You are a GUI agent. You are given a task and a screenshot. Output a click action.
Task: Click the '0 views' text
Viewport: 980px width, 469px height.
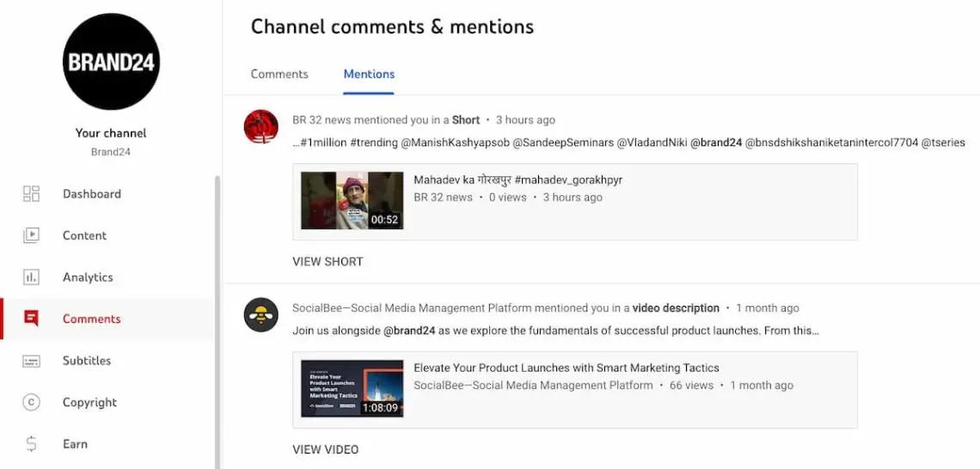click(x=508, y=198)
